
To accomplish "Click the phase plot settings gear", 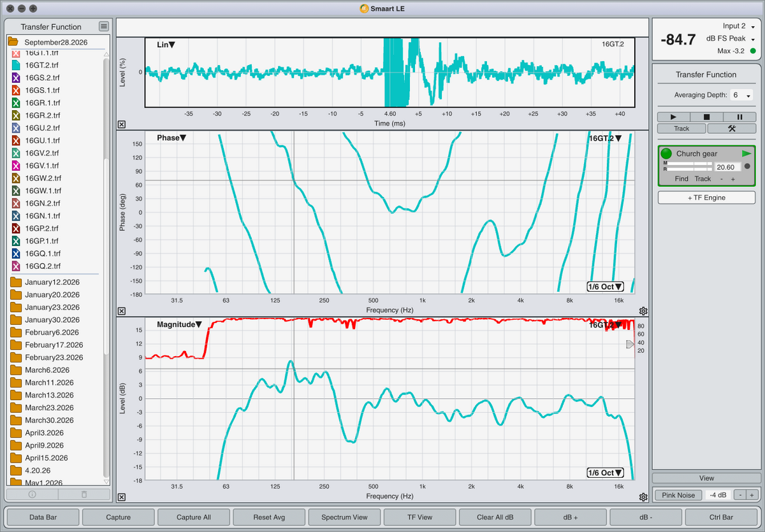I will click(x=643, y=311).
